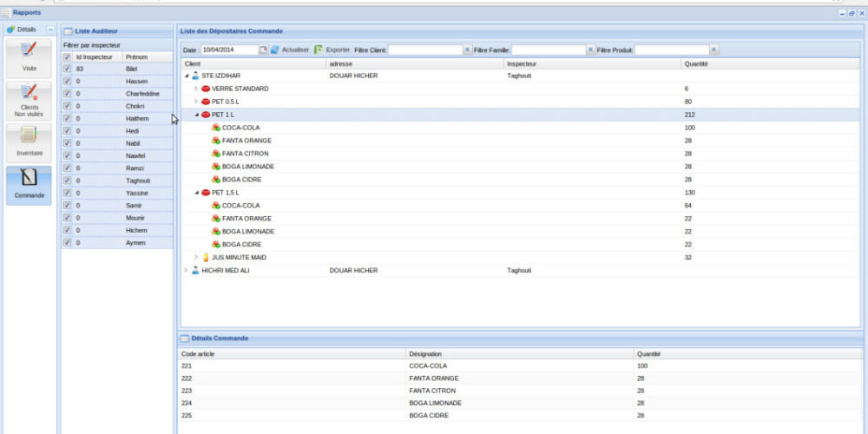Clear the Filtre Client field
Viewport: 868px width, 434px height.
point(468,50)
